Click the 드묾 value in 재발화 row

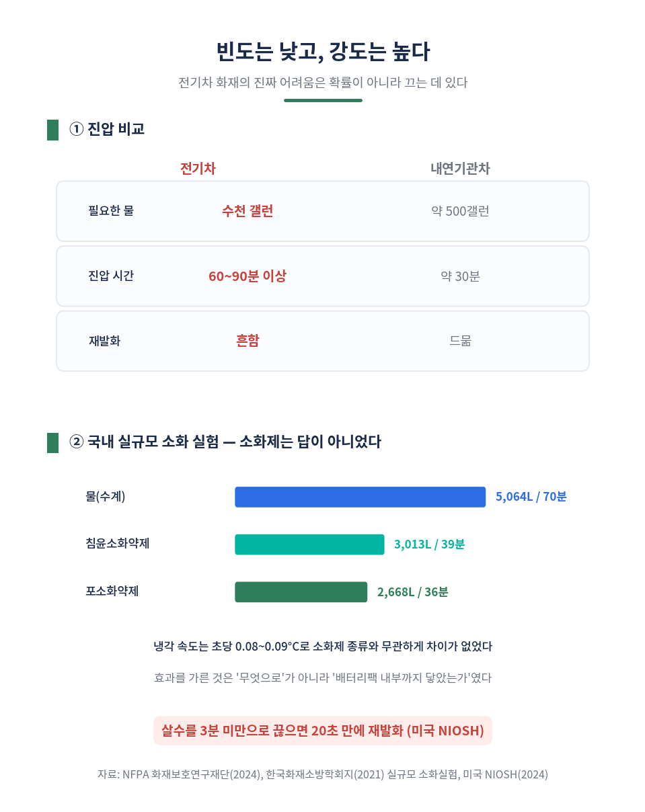(x=460, y=341)
